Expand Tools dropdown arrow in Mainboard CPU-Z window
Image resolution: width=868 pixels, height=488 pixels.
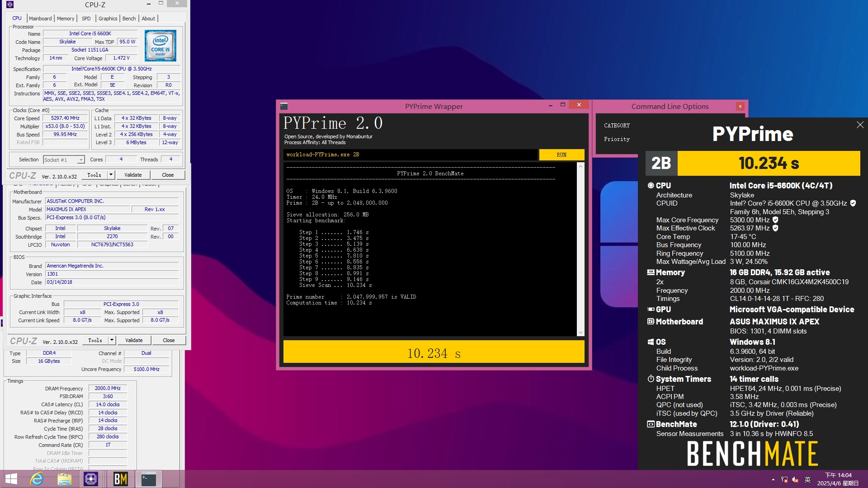pos(112,340)
